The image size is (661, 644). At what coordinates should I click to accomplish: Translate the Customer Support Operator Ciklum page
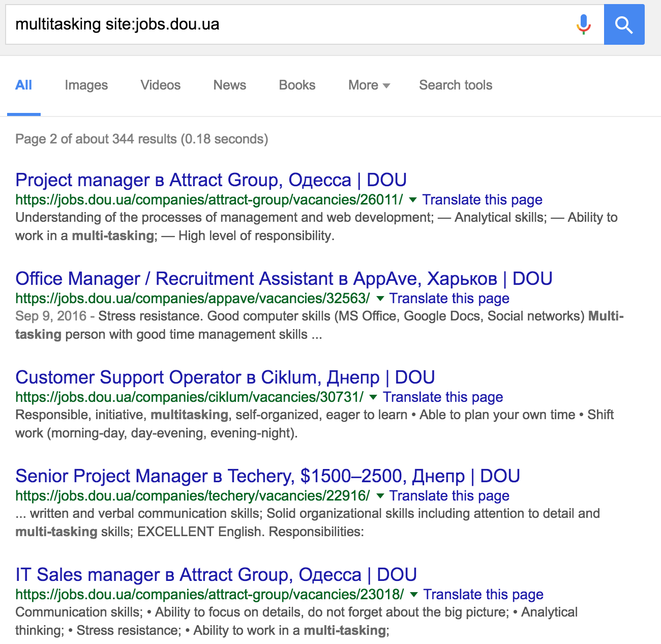[x=443, y=397]
